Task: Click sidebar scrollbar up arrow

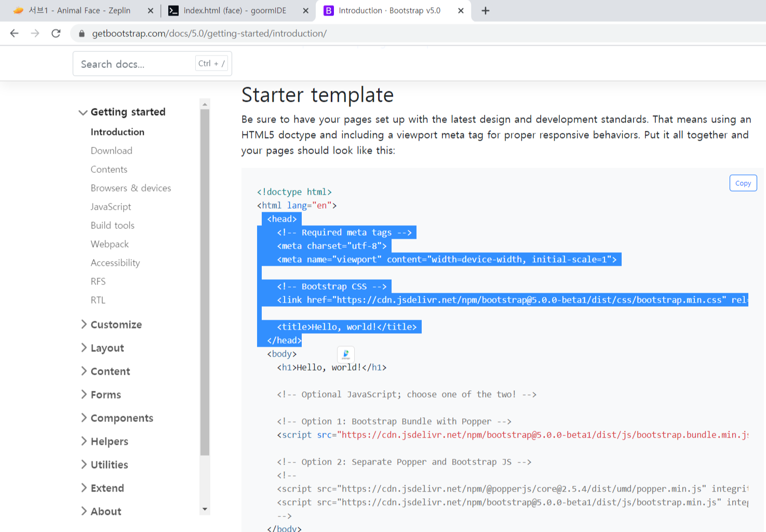Action: tap(205, 104)
